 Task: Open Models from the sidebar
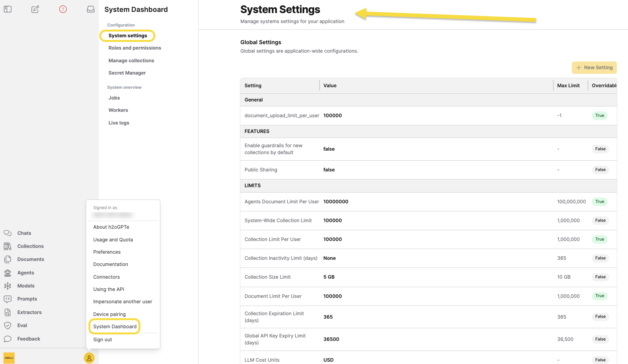click(8, 286)
